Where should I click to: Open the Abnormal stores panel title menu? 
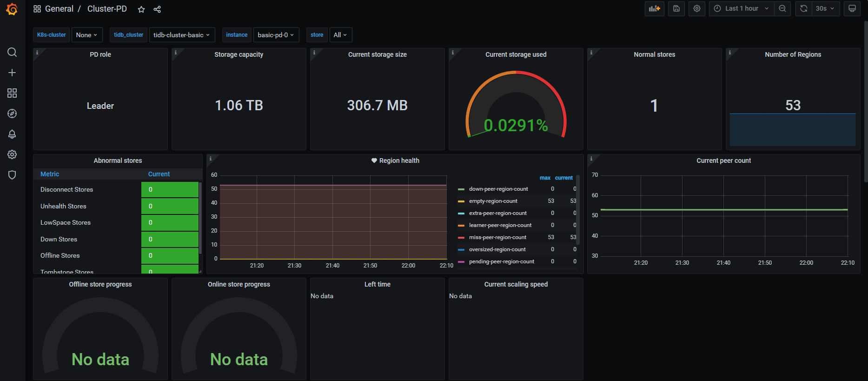click(x=118, y=160)
